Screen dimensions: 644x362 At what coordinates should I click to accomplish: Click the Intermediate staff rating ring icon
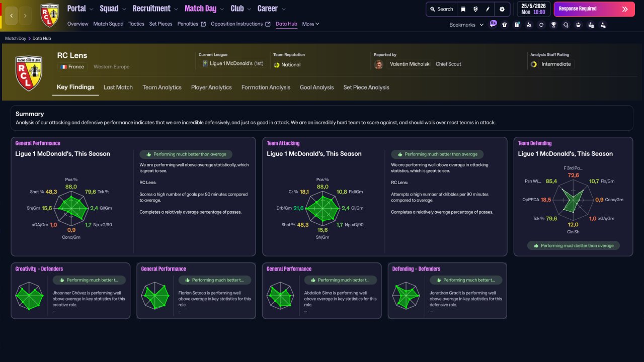tap(534, 64)
